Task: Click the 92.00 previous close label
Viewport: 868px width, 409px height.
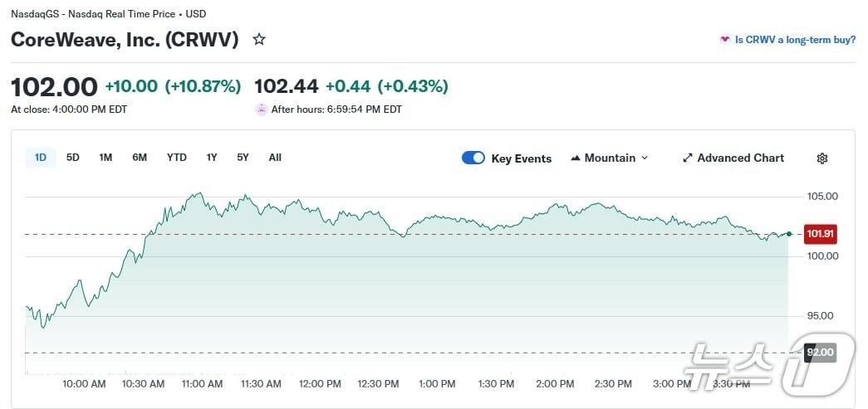Action: tap(820, 353)
